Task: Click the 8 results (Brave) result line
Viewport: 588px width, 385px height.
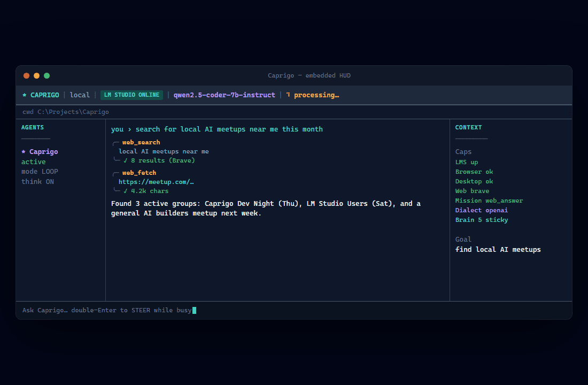Action: (x=159, y=160)
